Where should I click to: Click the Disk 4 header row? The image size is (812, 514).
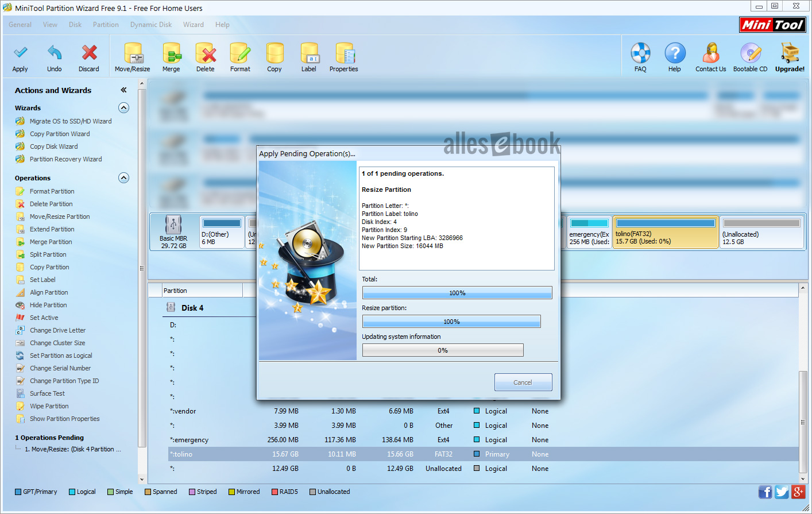click(x=192, y=308)
